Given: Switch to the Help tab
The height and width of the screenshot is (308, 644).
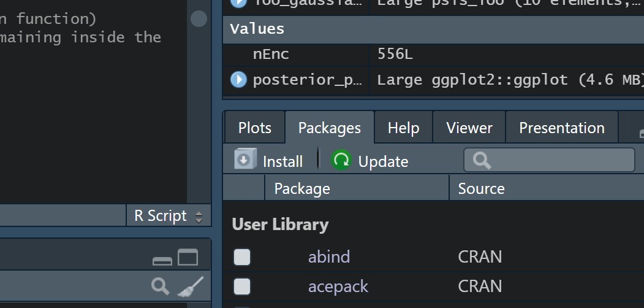Looking at the screenshot, I should point(403,128).
